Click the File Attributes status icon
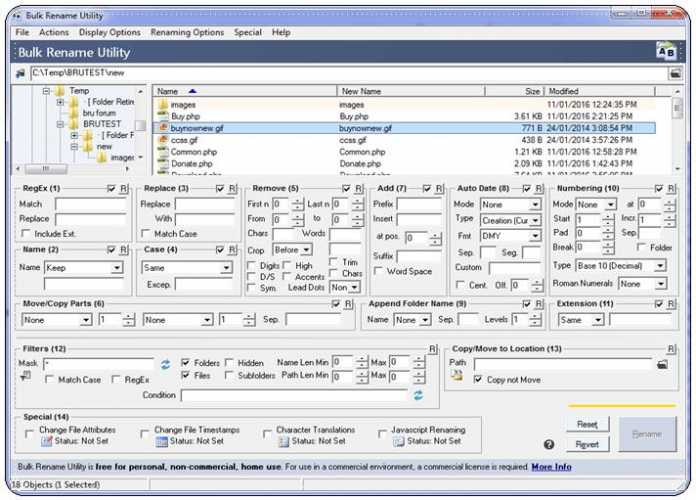This screenshot has width=696, height=500. (x=46, y=441)
